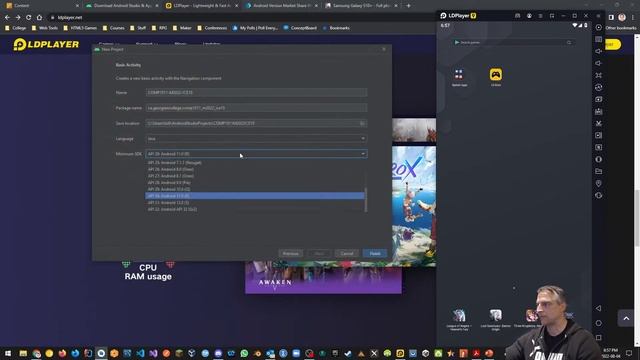This screenshot has height=360, width=640.
Task: Click the keyboard mapping icon in LDPlayer sidebar
Action: (x=598, y=39)
